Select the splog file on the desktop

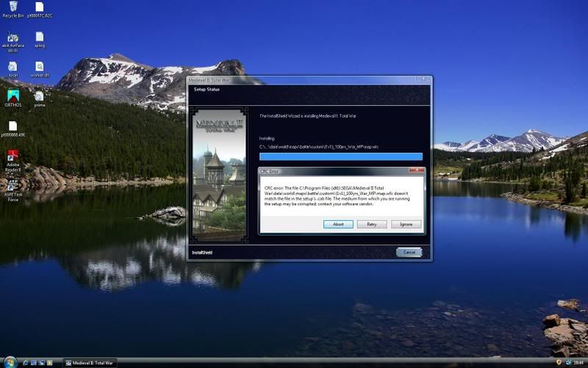point(40,40)
